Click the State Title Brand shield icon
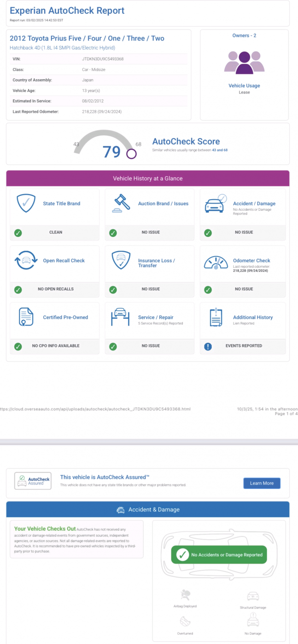Image resolution: width=298 pixels, height=644 pixels. coord(26,203)
